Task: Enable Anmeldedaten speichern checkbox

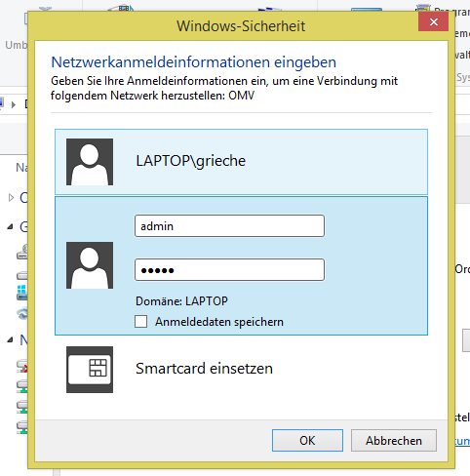Action: pyautogui.click(x=141, y=322)
